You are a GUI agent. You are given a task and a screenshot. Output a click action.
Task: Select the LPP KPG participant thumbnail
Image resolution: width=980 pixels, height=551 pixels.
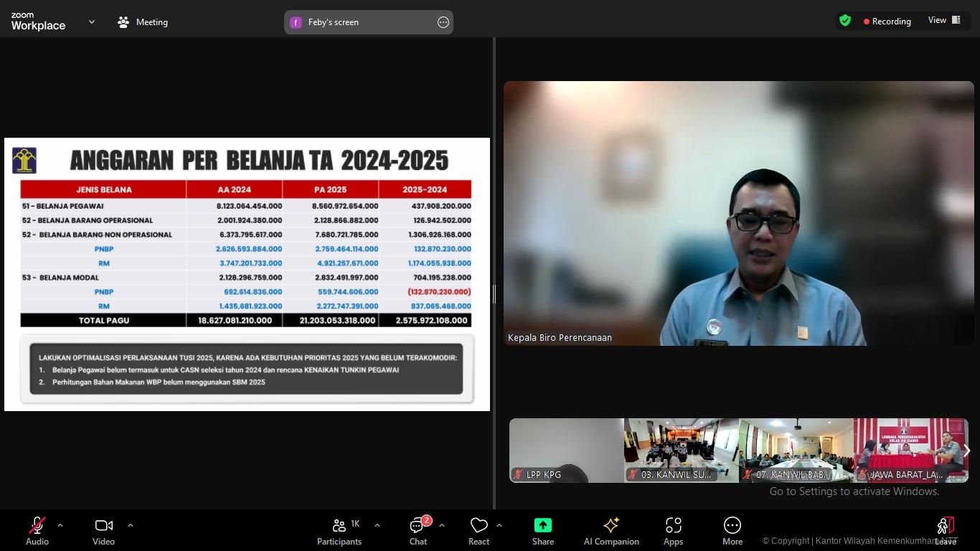click(x=567, y=451)
